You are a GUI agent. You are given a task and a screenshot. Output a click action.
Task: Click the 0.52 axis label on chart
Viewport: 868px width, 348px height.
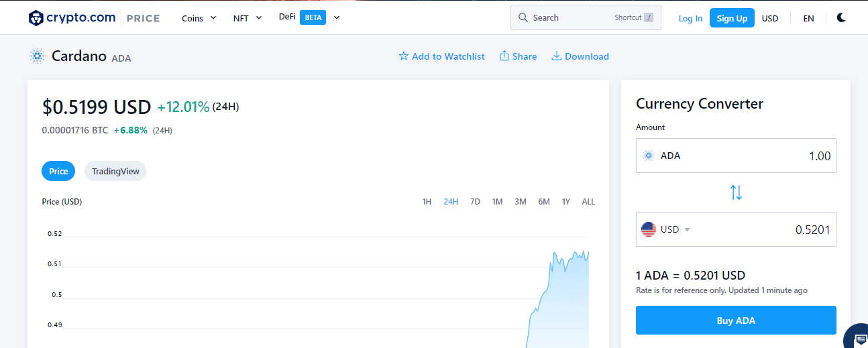[54, 234]
